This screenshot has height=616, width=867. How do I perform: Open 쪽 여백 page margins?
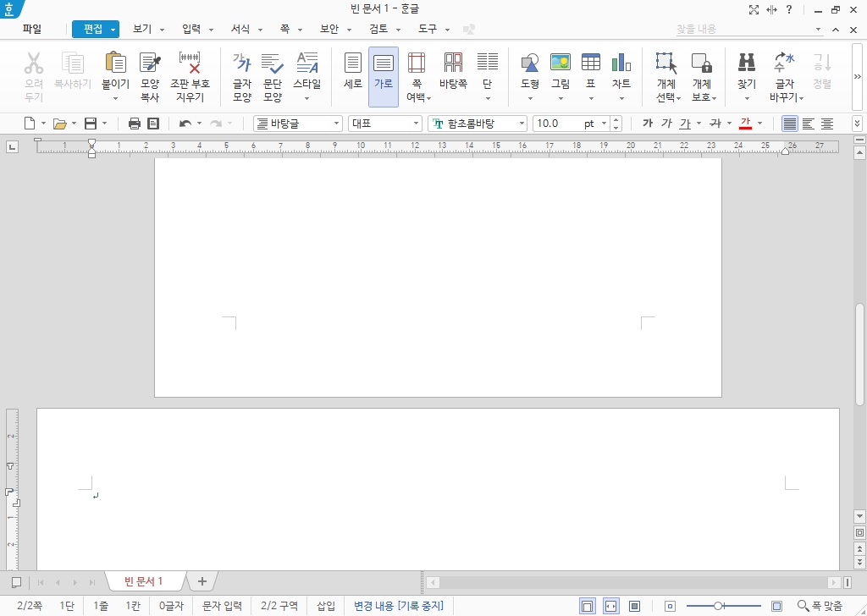click(417, 76)
